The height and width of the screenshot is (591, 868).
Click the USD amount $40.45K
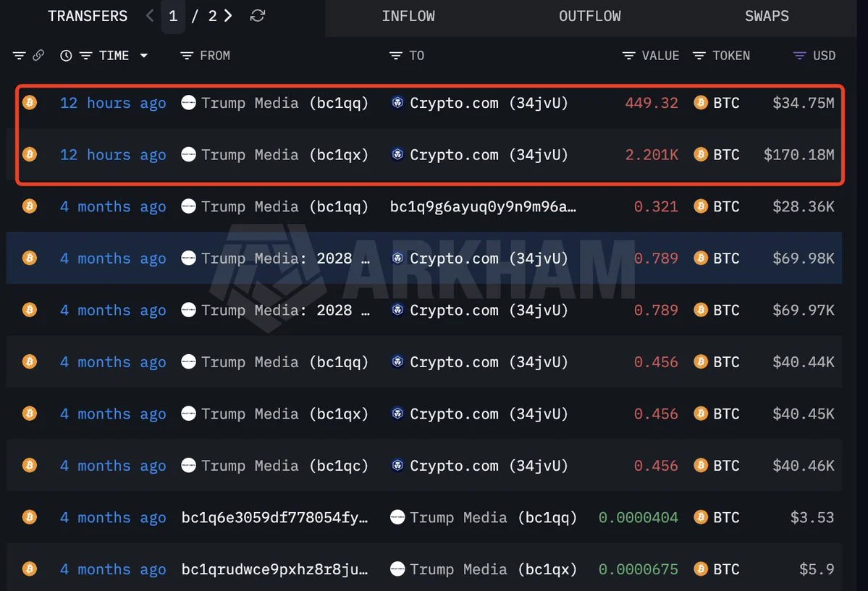(x=804, y=414)
